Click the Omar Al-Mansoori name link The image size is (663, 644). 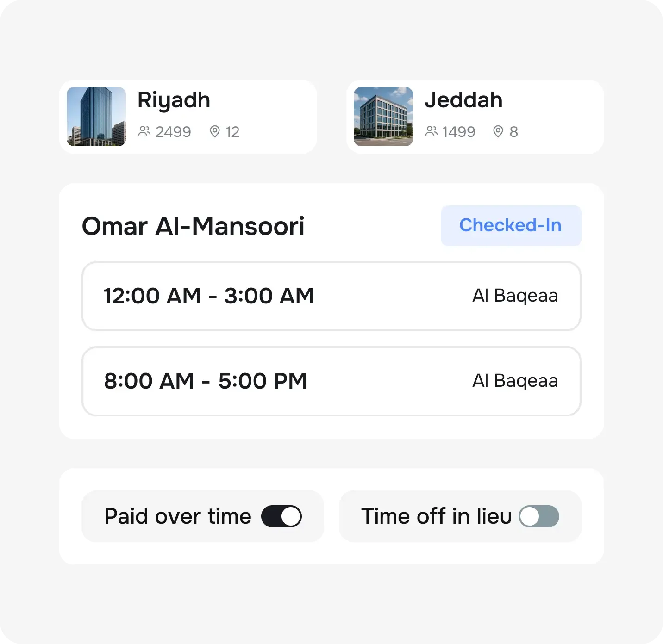click(x=193, y=226)
